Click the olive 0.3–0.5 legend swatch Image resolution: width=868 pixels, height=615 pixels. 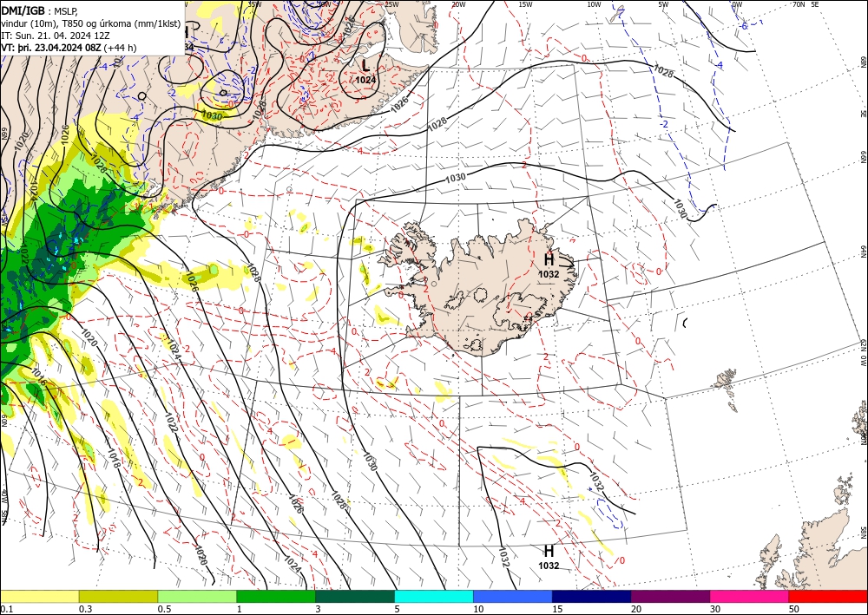click(x=118, y=596)
